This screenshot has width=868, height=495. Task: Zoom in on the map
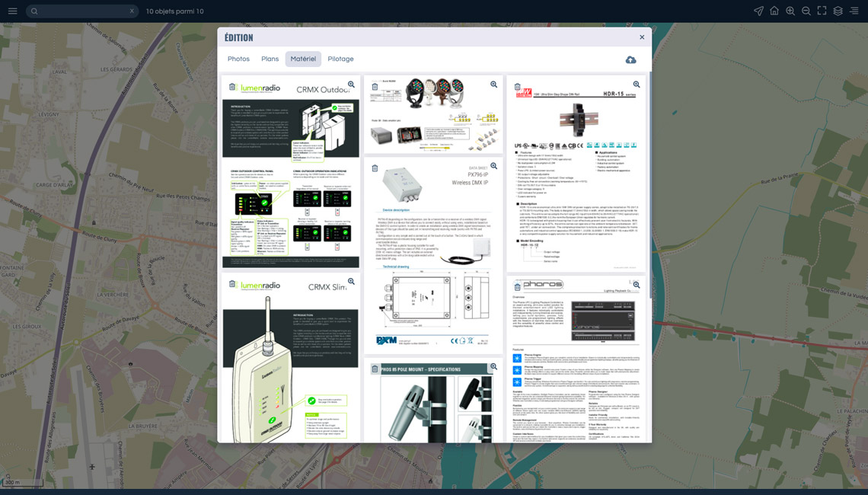coord(790,11)
